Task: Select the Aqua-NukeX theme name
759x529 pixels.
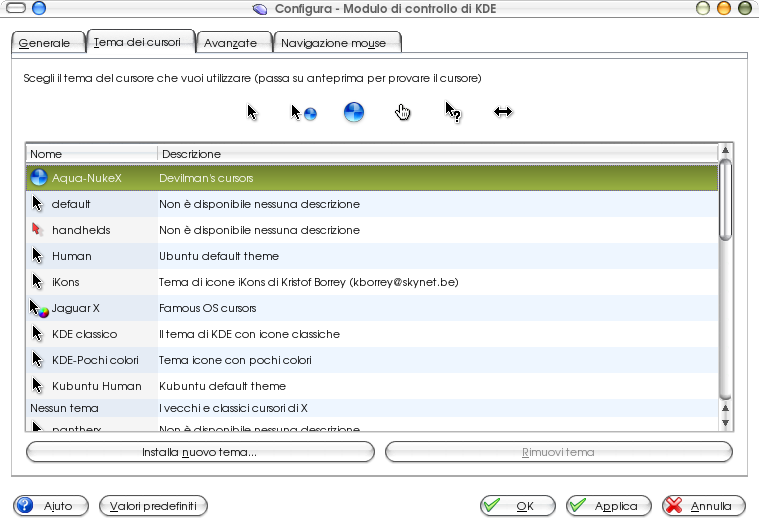Action: (87, 178)
